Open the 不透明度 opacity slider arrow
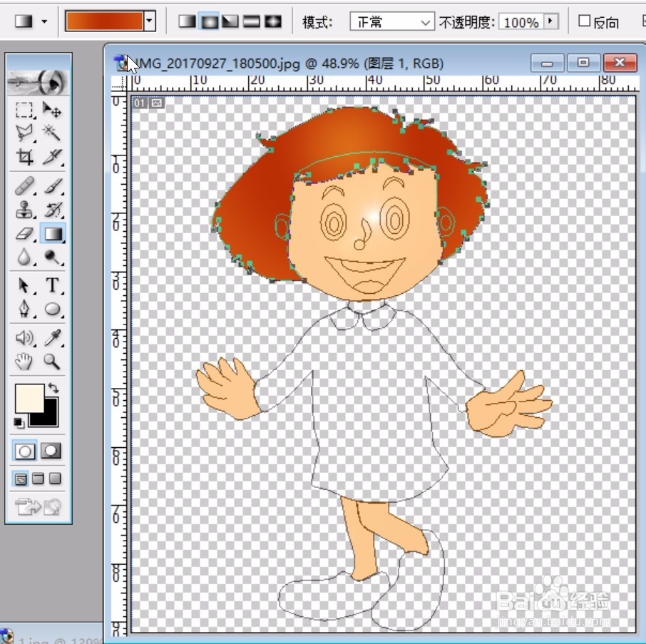Image resolution: width=646 pixels, height=644 pixels. point(551,21)
